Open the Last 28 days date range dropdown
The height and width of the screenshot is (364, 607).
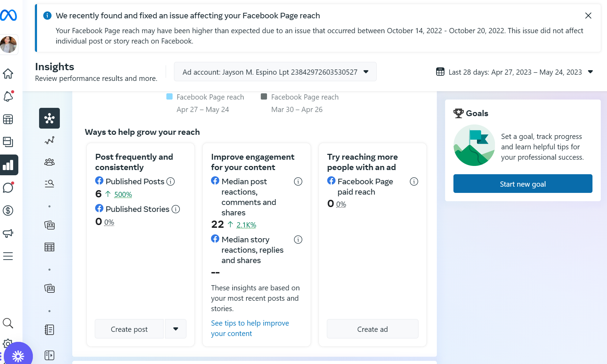[515, 72]
